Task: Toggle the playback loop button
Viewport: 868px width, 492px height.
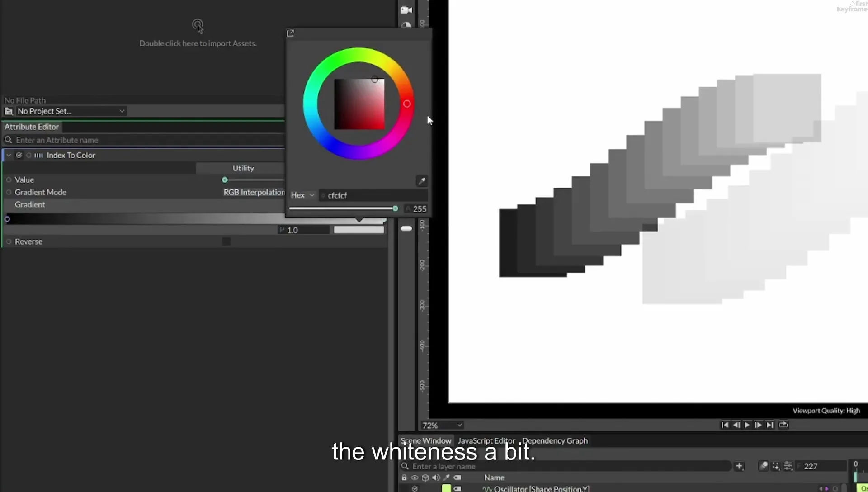Action: [x=783, y=425]
